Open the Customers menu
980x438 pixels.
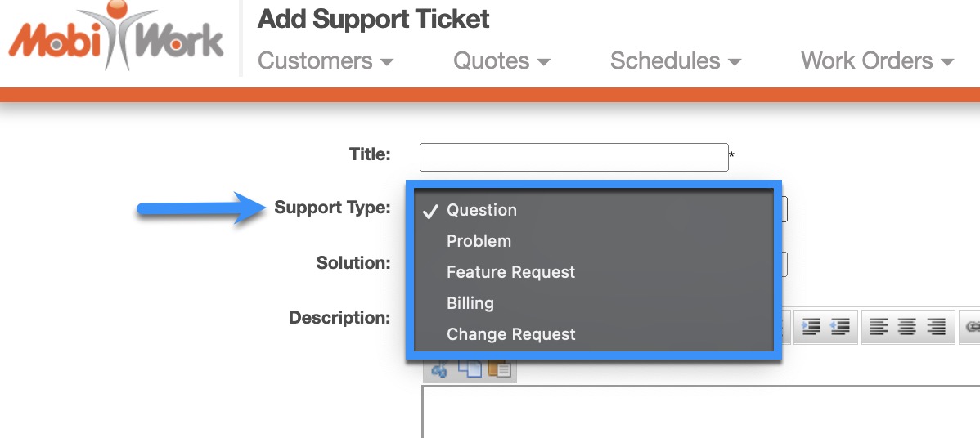[x=326, y=60]
